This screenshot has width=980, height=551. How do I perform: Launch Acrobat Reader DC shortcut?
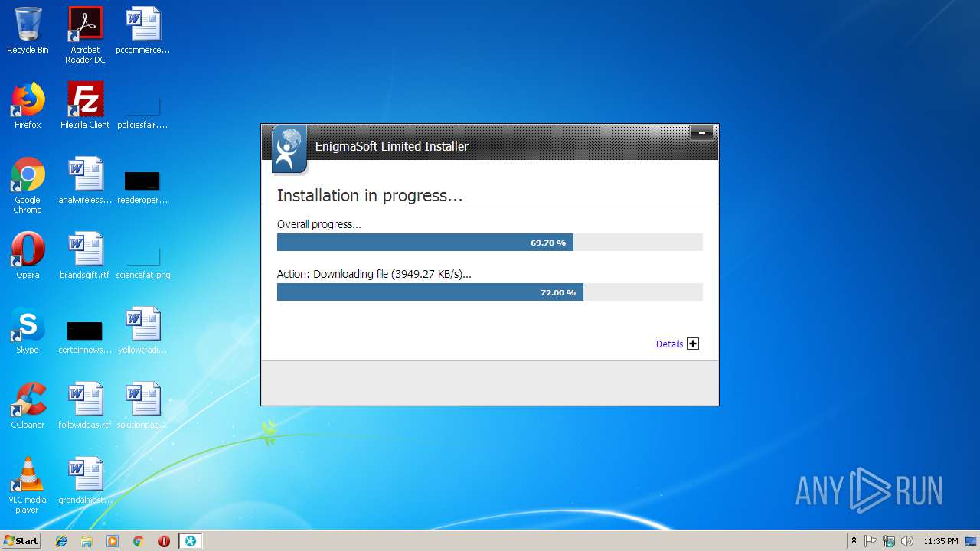pos(85,34)
